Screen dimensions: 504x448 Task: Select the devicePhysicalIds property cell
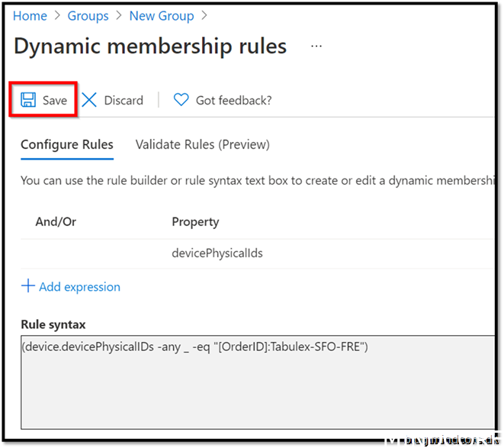click(217, 253)
